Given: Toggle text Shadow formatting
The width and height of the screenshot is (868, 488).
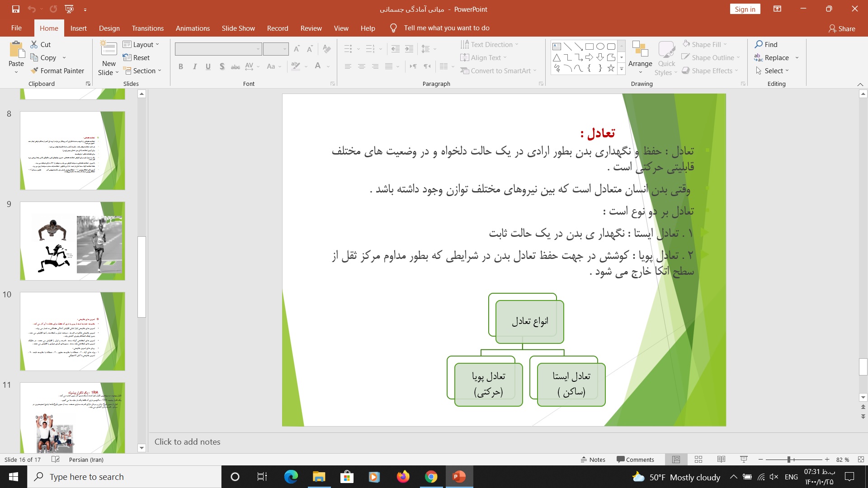Looking at the screenshot, I should (x=222, y=66).
